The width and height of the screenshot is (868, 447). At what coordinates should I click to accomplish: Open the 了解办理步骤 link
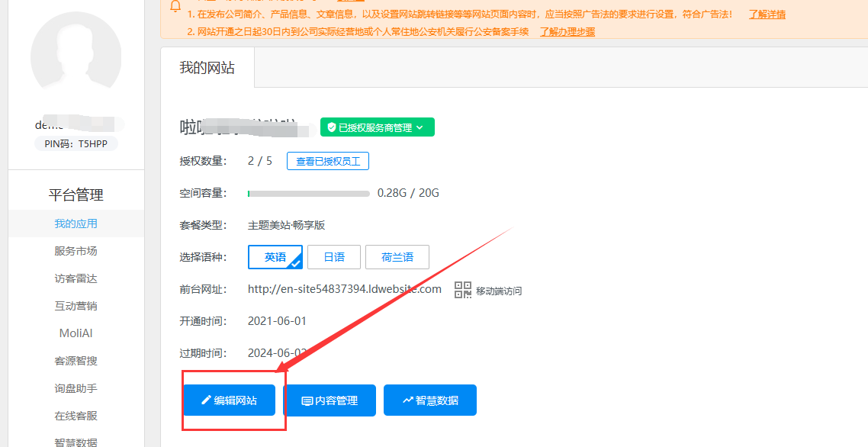pos(567,31)
